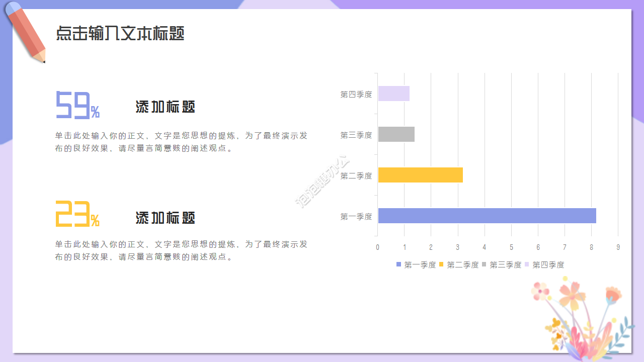Viewport: 644px width, 362px height.
Task: Click the horizontal axis value 8
Action: [591, 247]
